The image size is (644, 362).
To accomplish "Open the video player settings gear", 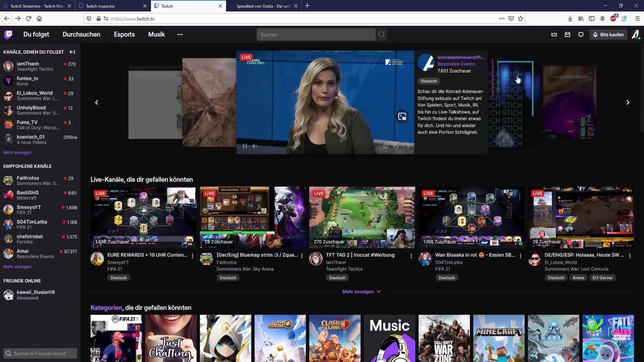I will tap(386, 146).
